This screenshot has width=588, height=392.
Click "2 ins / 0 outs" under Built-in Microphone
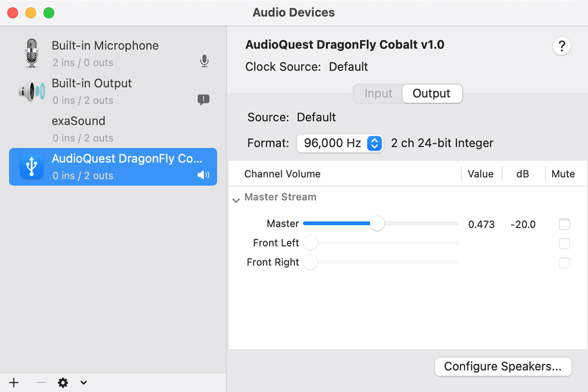coord(83,63)
